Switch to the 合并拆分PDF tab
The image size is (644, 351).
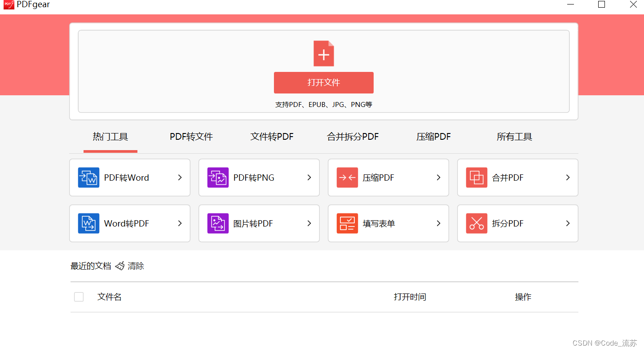point(353,137)
